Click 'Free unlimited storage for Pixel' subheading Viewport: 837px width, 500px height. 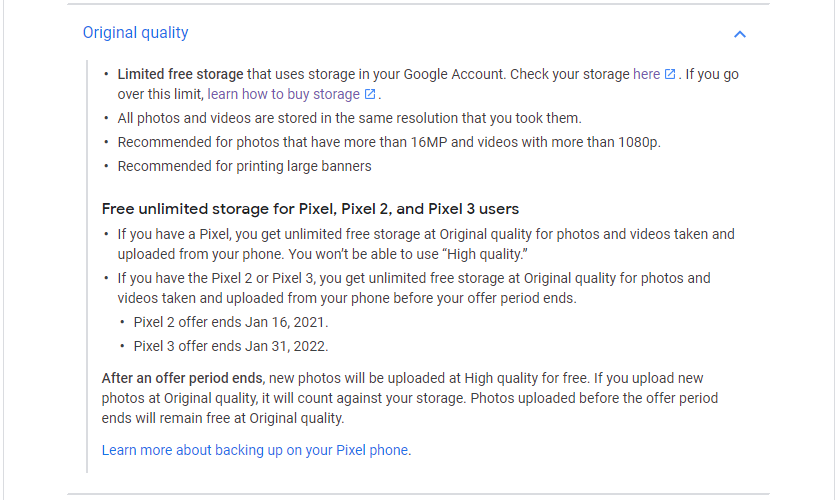310,209
